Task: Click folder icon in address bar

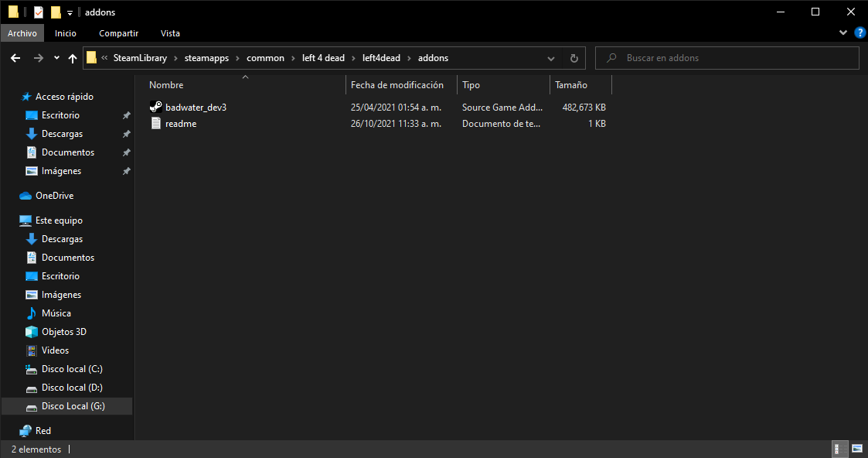Action: [92, 57]
